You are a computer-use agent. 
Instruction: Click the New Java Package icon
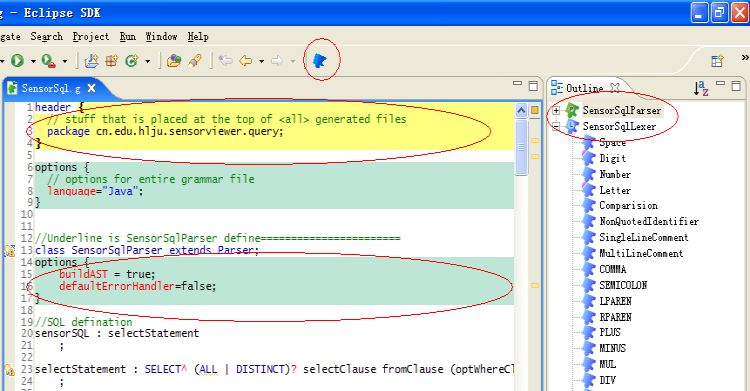click(x=112, y=61)
